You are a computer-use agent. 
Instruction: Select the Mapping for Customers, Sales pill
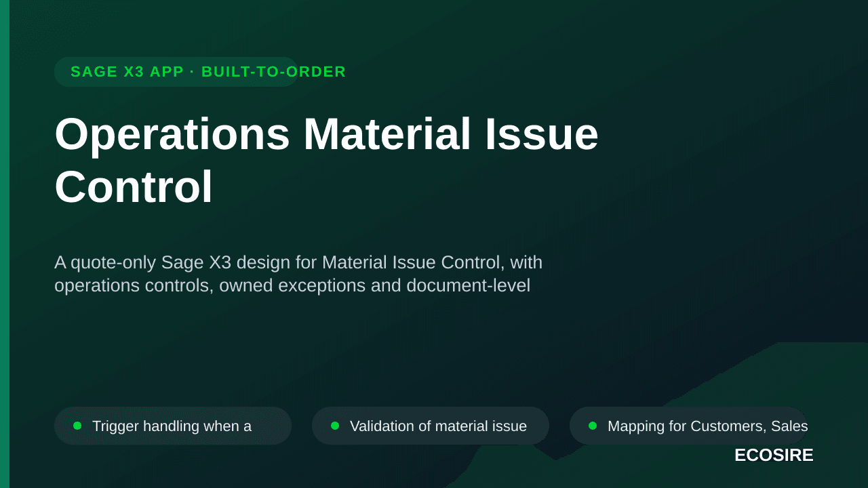[x=688, y=426]
